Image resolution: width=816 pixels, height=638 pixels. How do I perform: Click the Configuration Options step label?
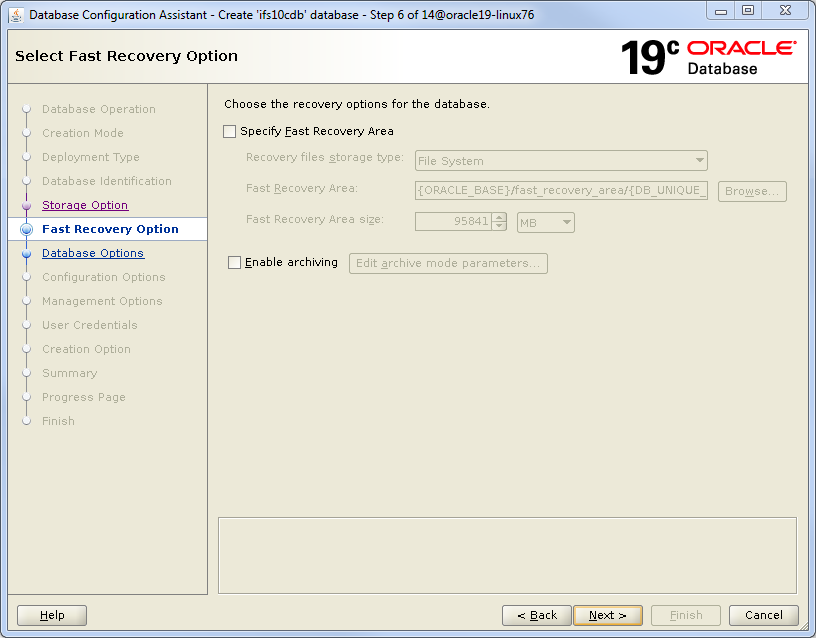pyautogui.click(x=104, y=277)
